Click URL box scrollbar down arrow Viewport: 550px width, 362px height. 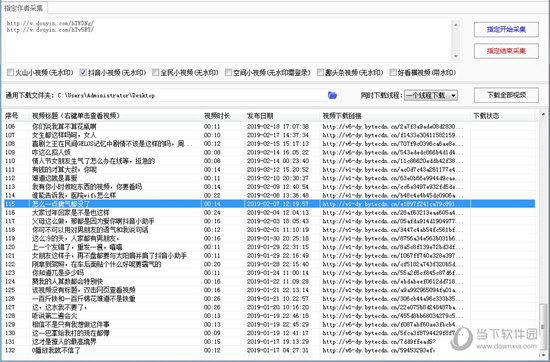[456, 56]
